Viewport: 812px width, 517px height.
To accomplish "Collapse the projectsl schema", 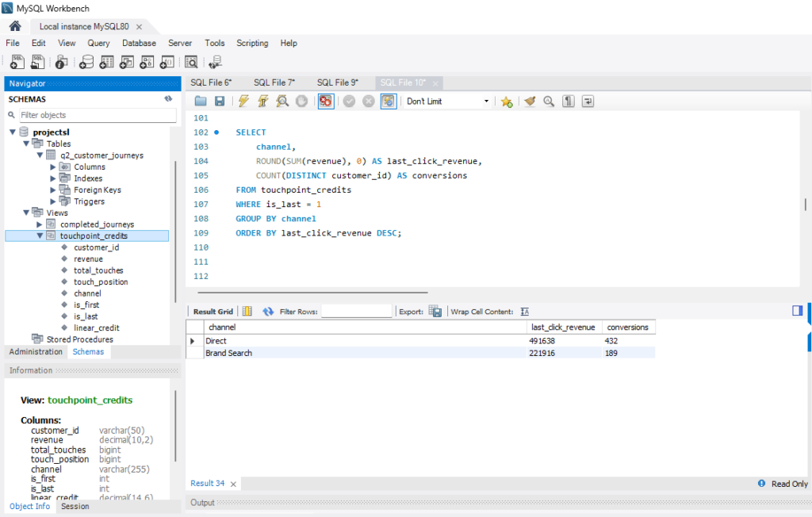I will click(x=13, y=132).
